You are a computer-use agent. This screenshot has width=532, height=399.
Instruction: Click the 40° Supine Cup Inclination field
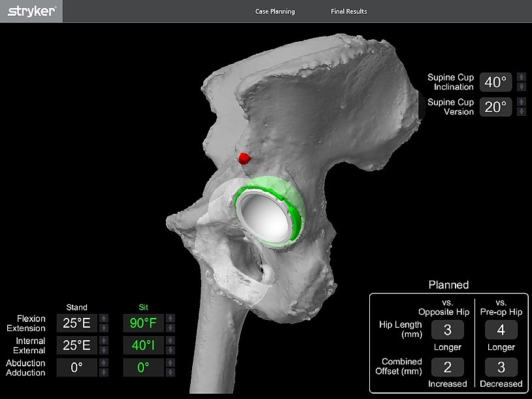coord(495,82)
